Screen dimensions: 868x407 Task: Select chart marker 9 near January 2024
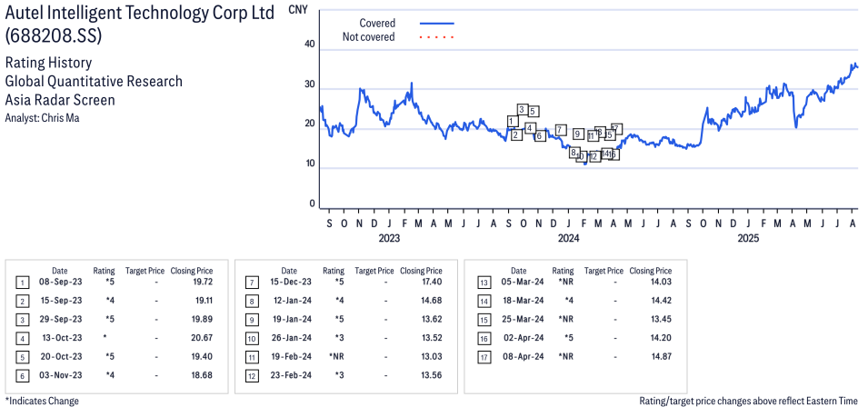coord(578,134)
